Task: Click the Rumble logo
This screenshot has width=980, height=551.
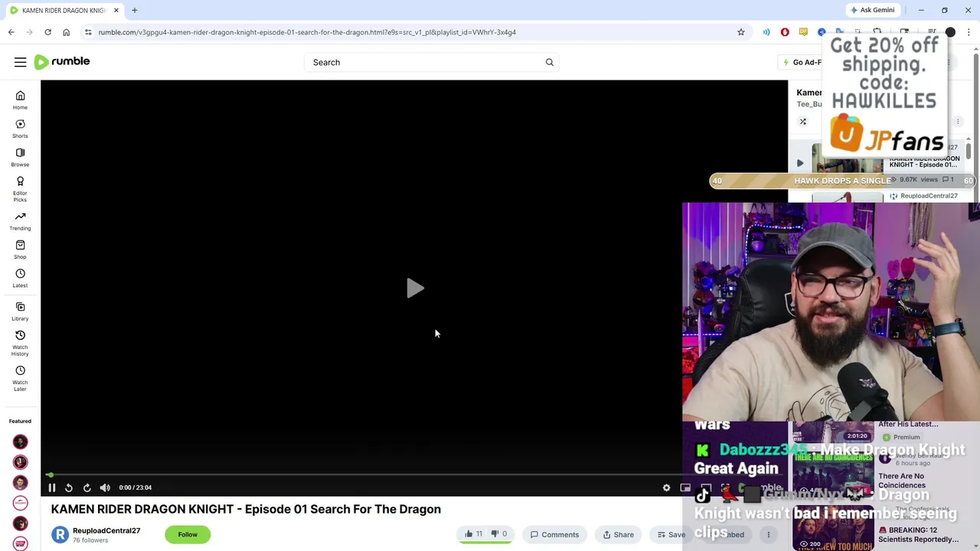Action: tap(62, 62)
